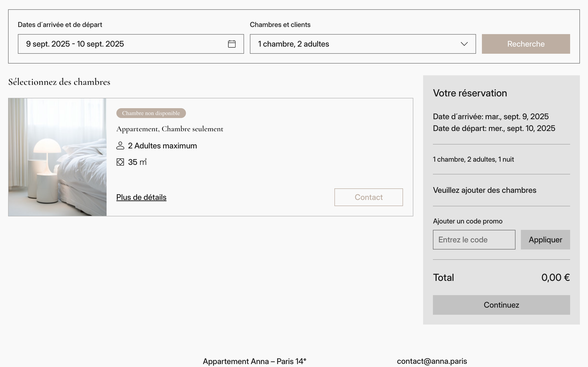Screen dimensions: 588x367
Task: Click the Appartement Anna – Paris 14e footer text
Action: [x=254, y=361]
